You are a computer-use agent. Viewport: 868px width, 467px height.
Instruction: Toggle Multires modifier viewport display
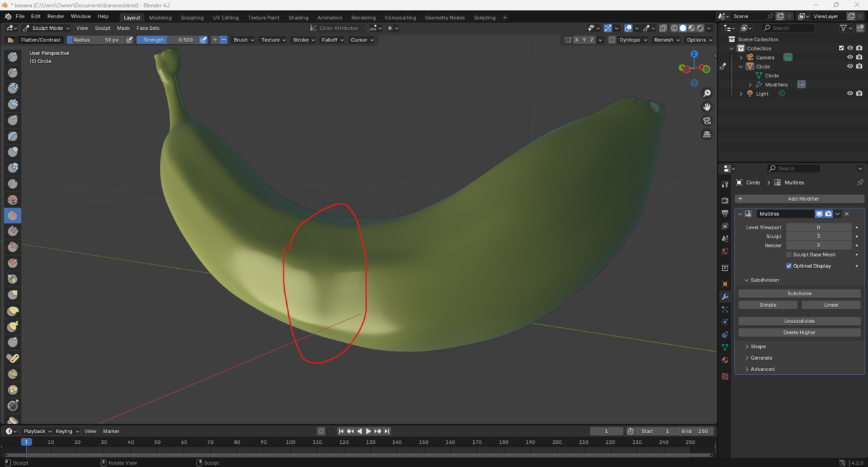click(819, 214)
